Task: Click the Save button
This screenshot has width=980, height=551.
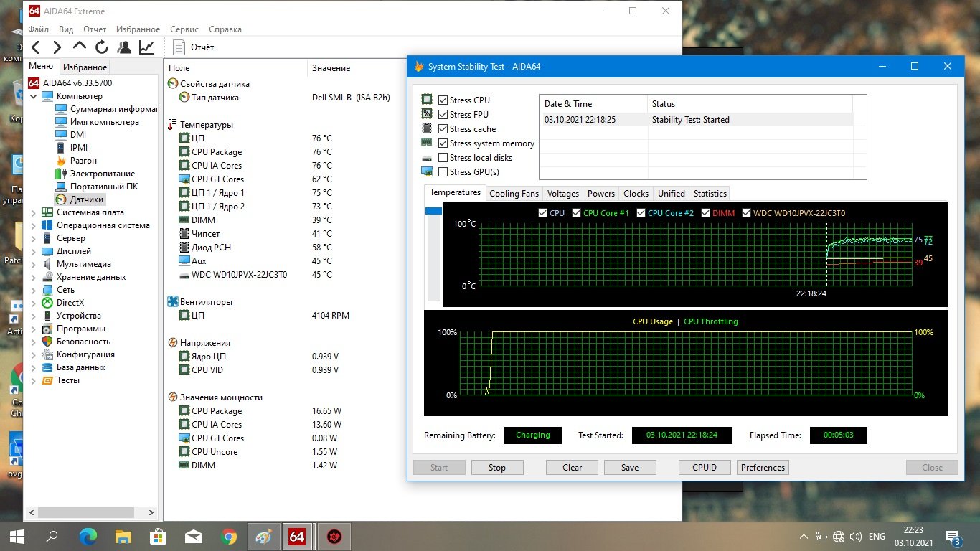Action: tap(630, 468)
